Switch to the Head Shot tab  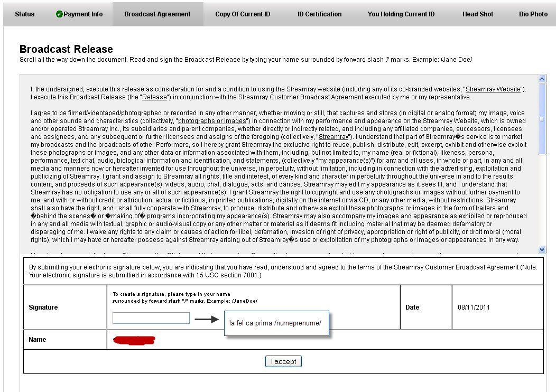click(478, 14)
